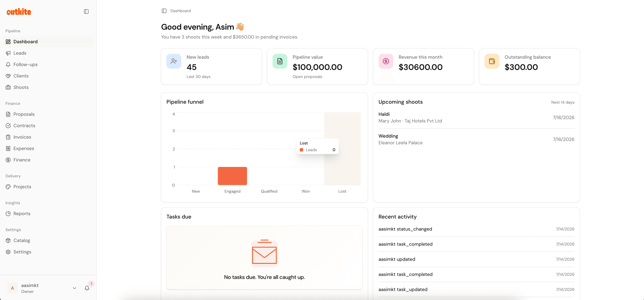644x300 pixels.
Task: Click Lost column in Pipeline funnel
Action: 342,149
